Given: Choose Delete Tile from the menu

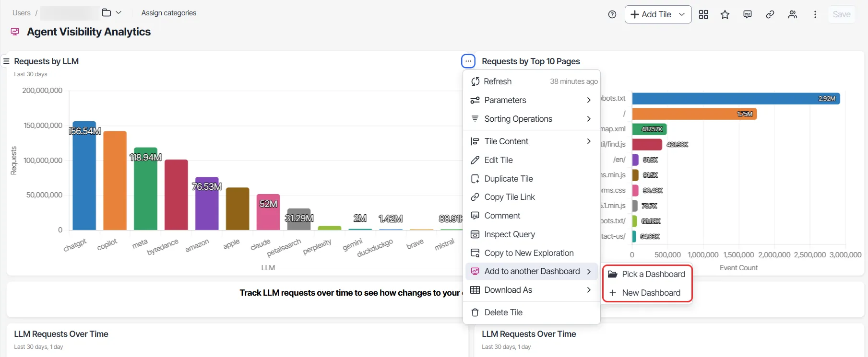Looking at the screenshot, I should pyautogui.click(x=532, y=312).
